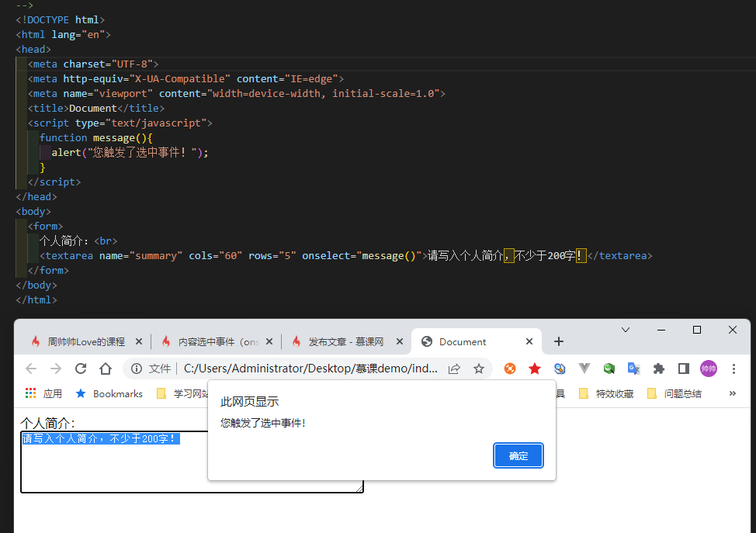Screen dimensions: 756x533
Task: Click the page info icon in address bar
Action: click(137, 369)
